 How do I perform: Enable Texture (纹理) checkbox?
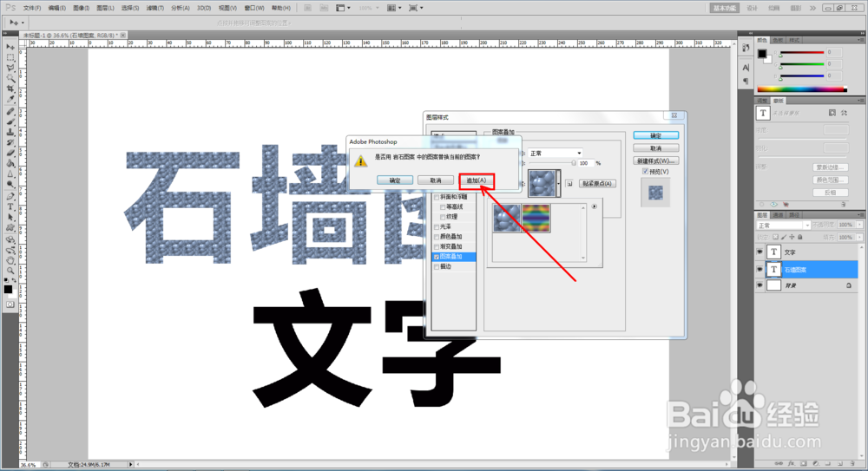[x=443, y=217]
